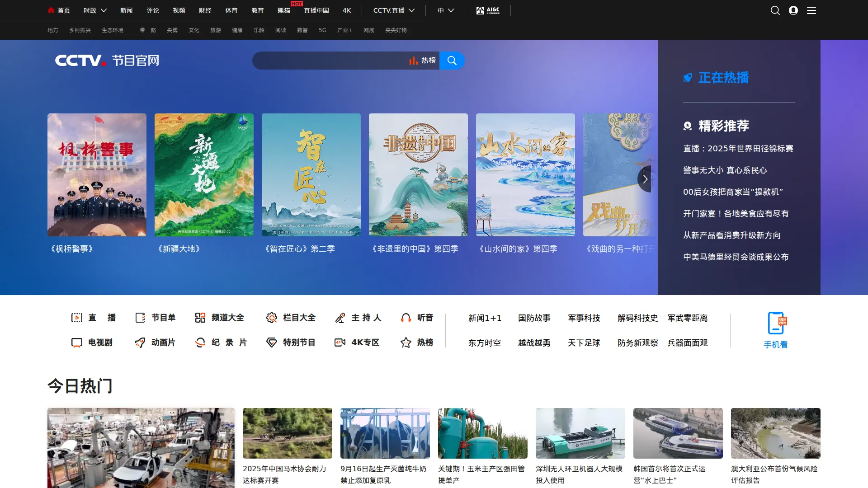The image size is (868, 488).
Task: Go to 央央好物 in secondary nav
Action: point(396,30)
